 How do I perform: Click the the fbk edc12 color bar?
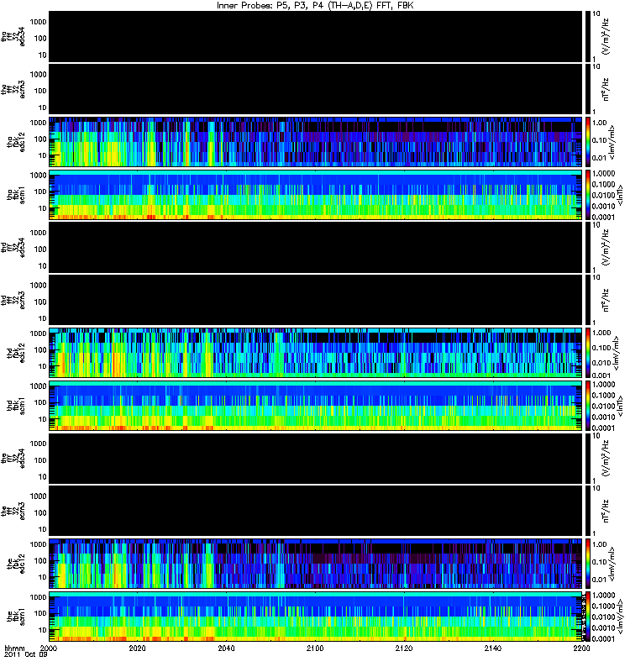(587, 564)
